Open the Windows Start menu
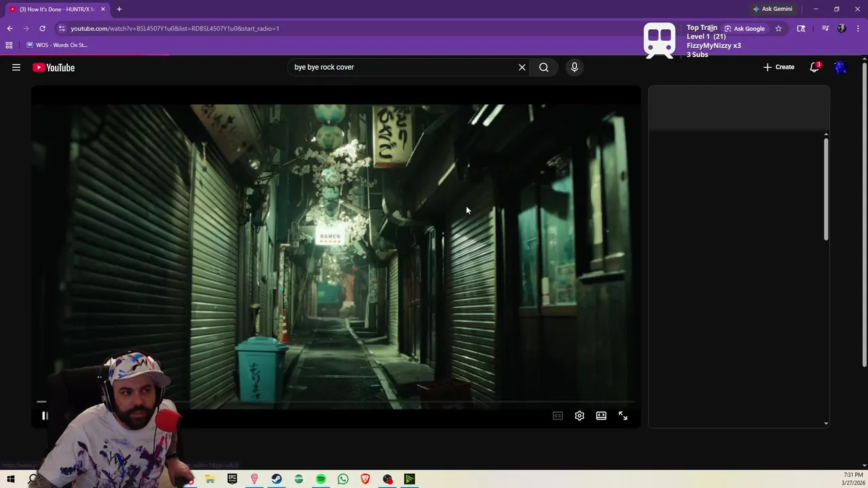The height and width of the screenshot is (488, 868). 11,479
